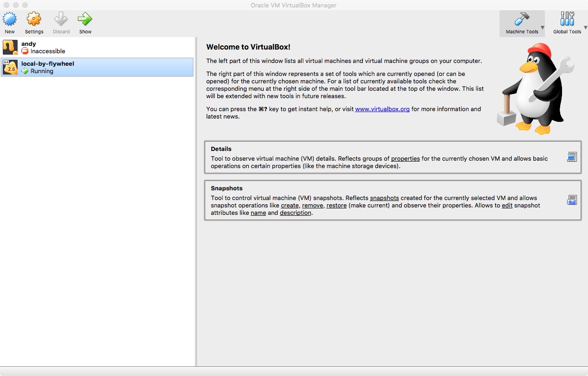Expand the Machine Tools dropdown arrow

[543, 28]
